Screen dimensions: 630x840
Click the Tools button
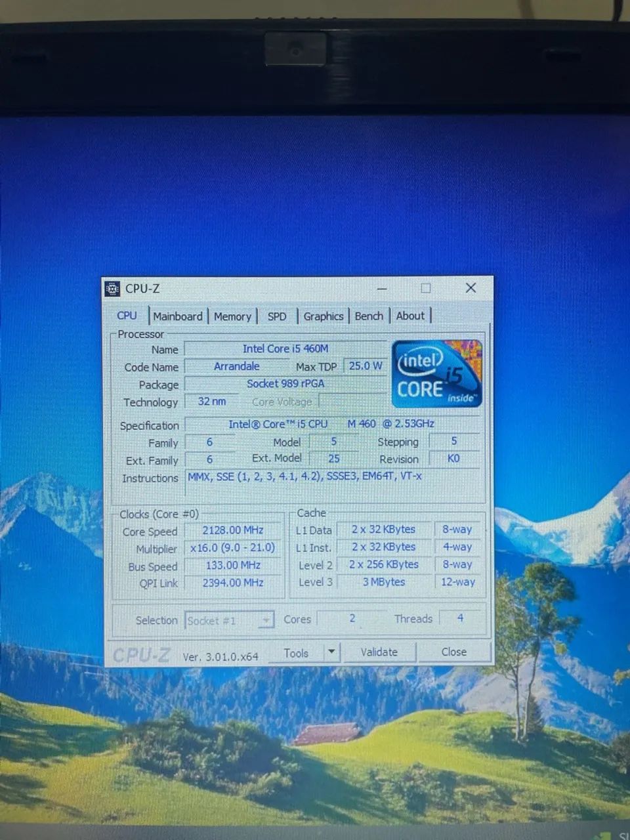pos(296,653)
